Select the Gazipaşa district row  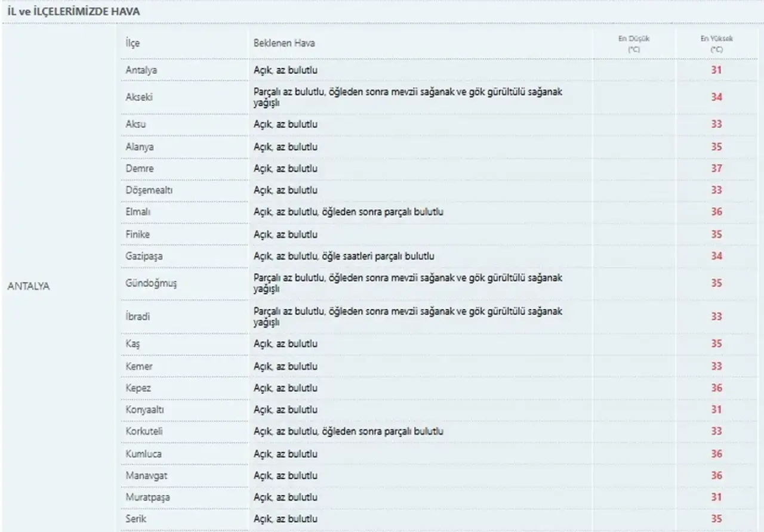[x=144, y=256]
